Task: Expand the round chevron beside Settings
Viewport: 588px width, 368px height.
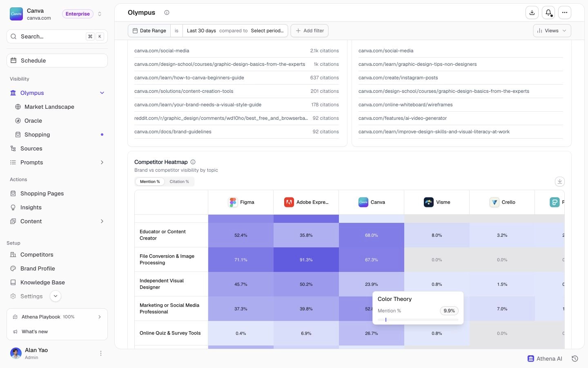Action: tap(56, 296)
